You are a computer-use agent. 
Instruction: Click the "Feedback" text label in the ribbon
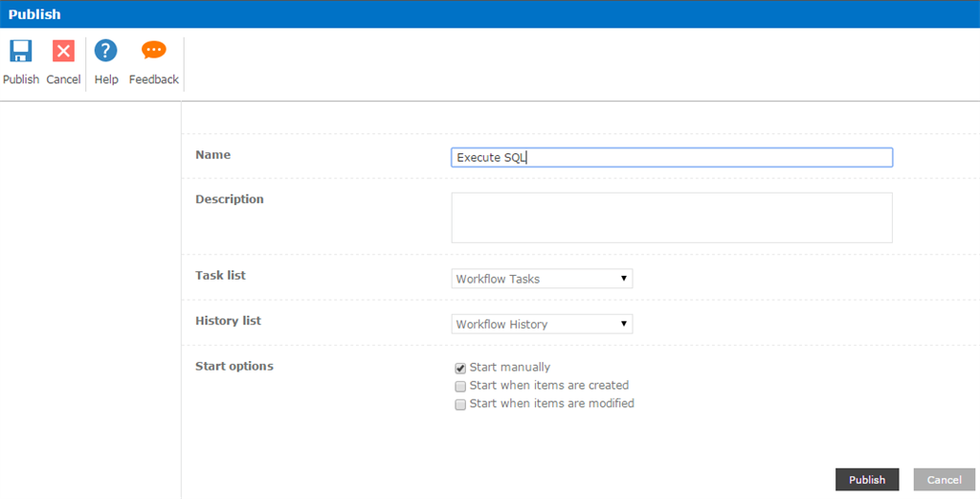pos(153,79)
